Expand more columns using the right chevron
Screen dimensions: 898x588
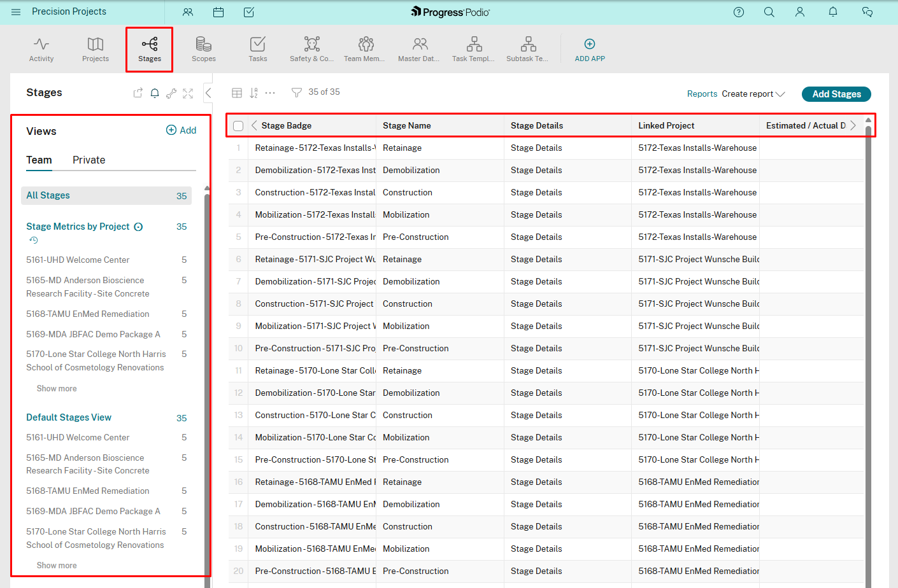pos(853,125)
